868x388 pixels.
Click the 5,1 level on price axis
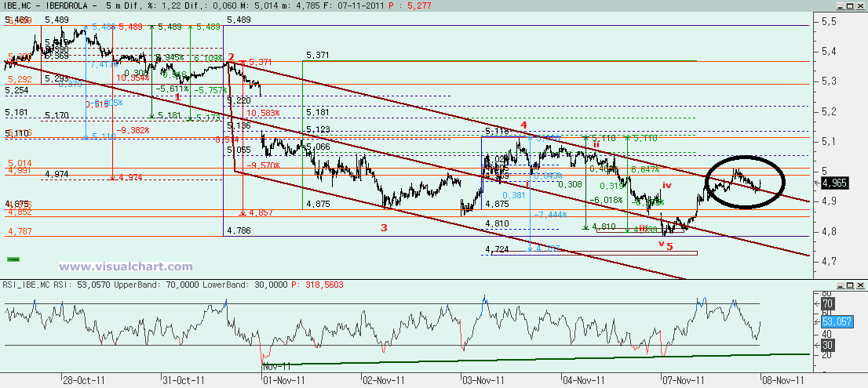[829, 142]
